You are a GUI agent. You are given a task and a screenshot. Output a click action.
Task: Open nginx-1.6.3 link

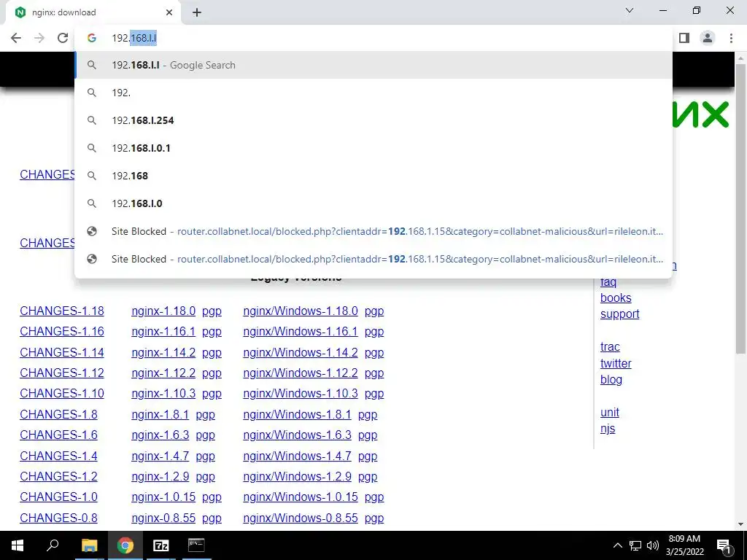[160, 435]
